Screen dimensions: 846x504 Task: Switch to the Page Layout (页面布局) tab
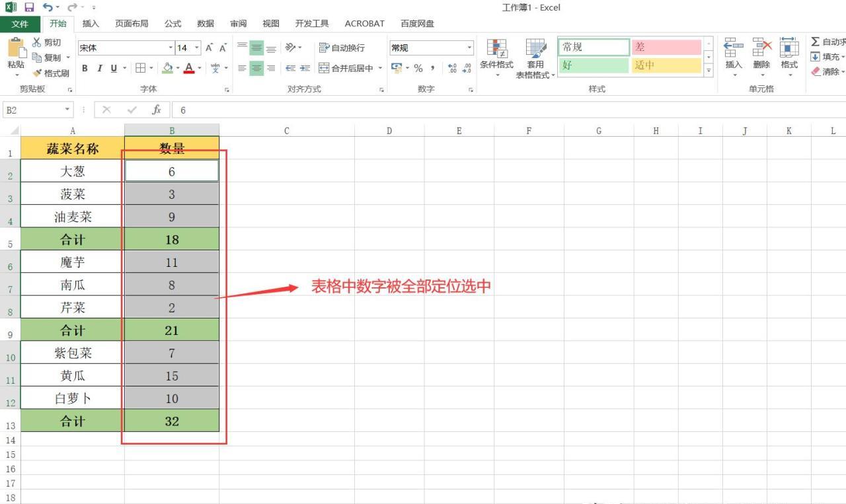point(132,24)
